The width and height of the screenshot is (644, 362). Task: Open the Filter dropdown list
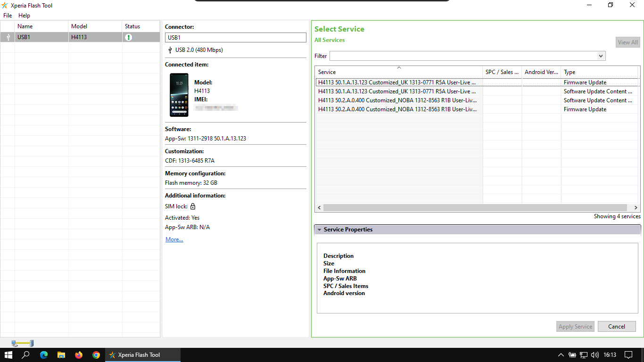point(601,56)
